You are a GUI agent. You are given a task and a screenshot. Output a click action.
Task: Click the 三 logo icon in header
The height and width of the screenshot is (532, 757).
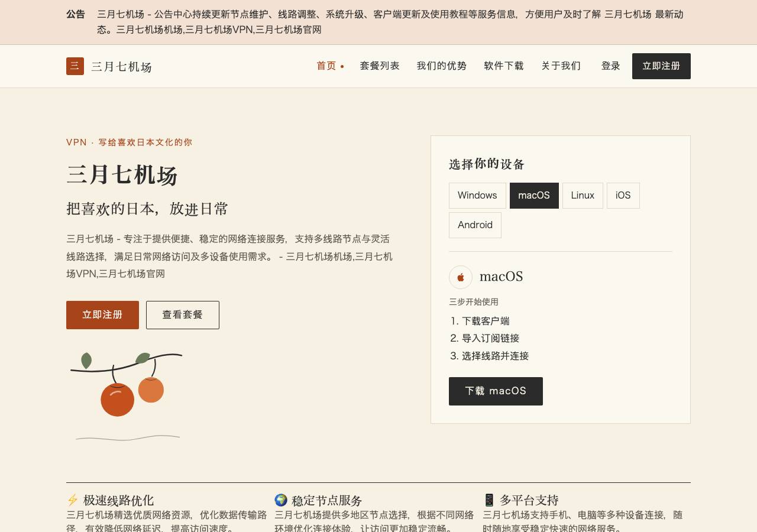75,66
